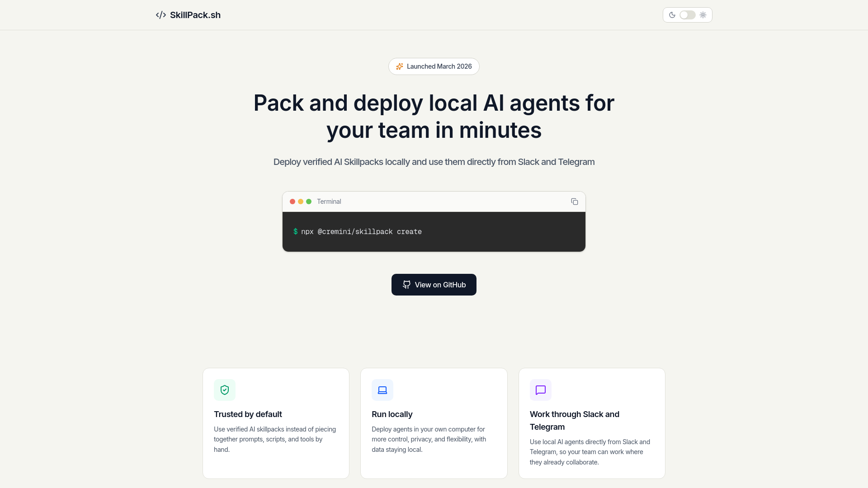Click the green terminal window dot

coord(309,202)
